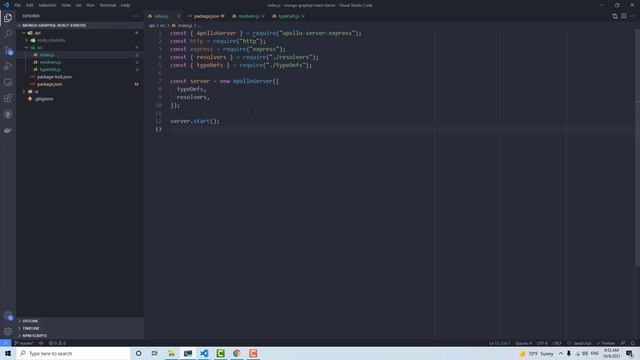Image resolution: width=640 pixels, height=360 pixels.
Task: Switch to the package.json tab
Action: tap(206, 16)
